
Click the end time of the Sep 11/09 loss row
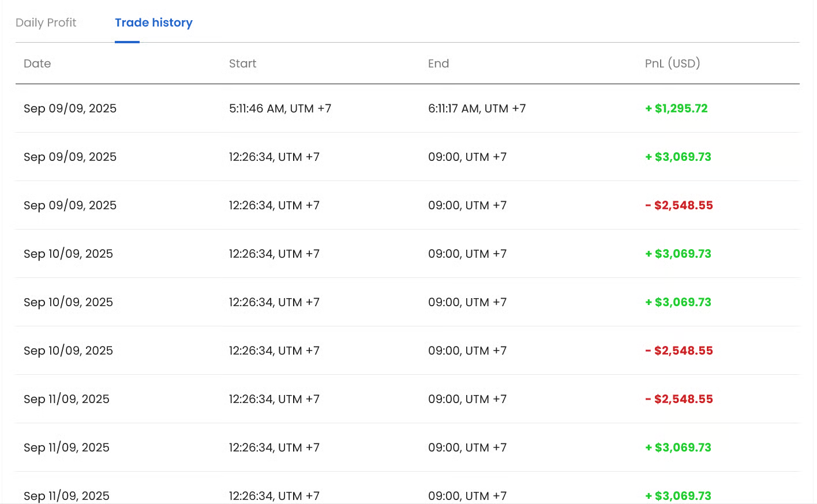pos(467,399)
